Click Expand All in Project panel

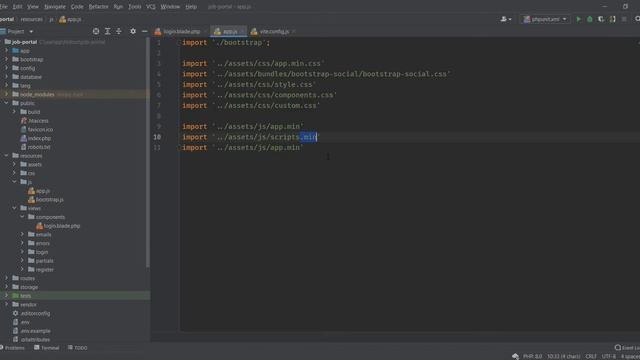tap(107, 31)
